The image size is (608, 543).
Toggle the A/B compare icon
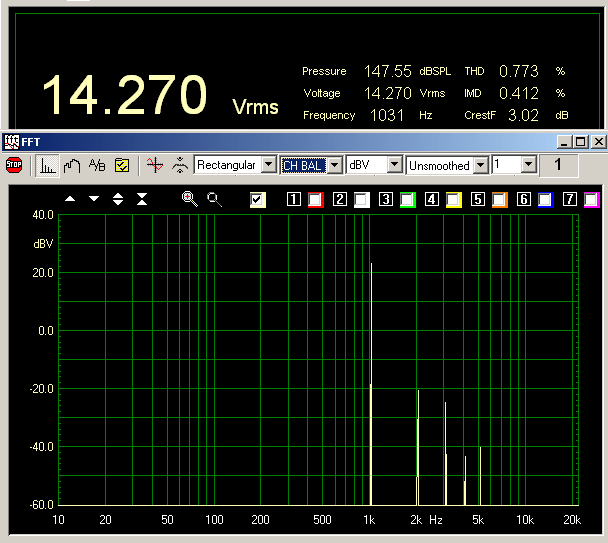tap(97, 165)
